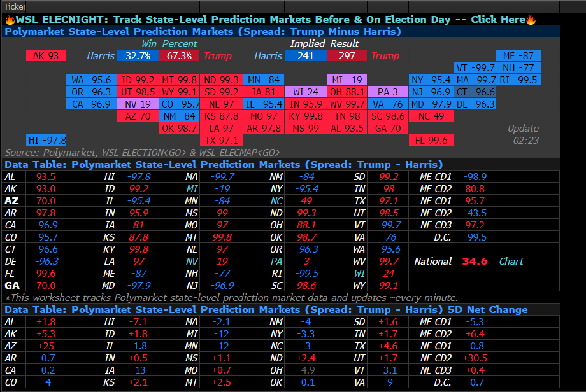Select the purple PA 3 map tile
Image resolution: width=586 pixels, height=392 pixels.
click(387, 92)
